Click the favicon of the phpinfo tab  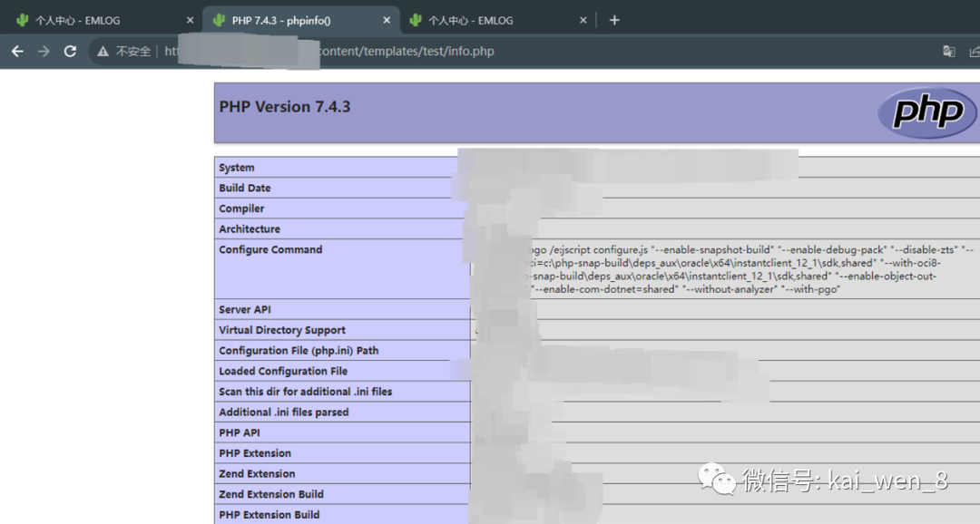pyautogui.click(x=219, y=20)
